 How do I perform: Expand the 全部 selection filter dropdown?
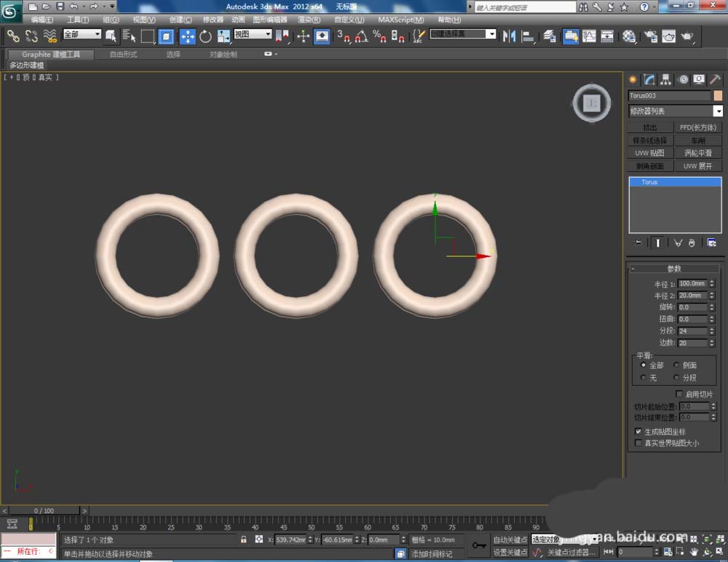97,34
